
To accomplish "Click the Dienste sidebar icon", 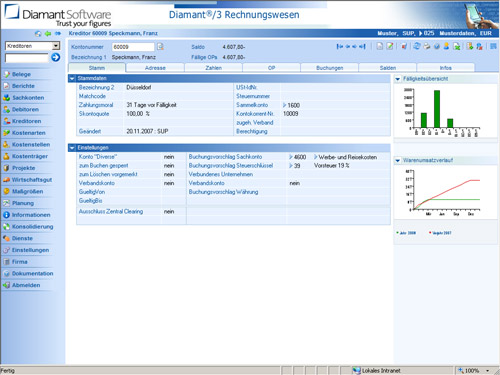I will [x=6, y=238].
